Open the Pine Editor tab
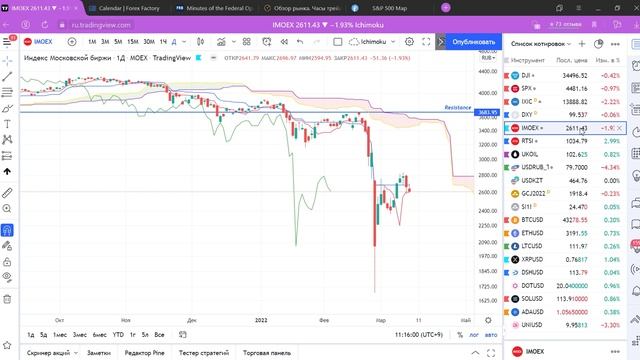 [x=144, y=353]
